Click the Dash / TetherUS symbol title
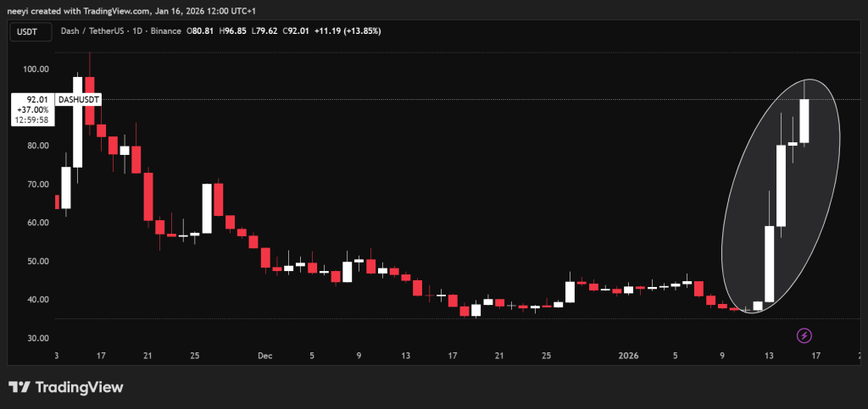 120,31
